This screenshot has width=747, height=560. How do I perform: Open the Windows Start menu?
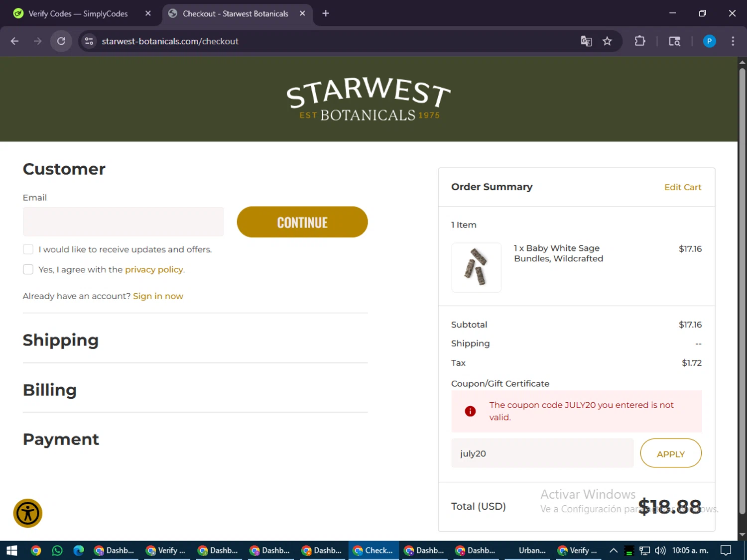click(12, 551)
